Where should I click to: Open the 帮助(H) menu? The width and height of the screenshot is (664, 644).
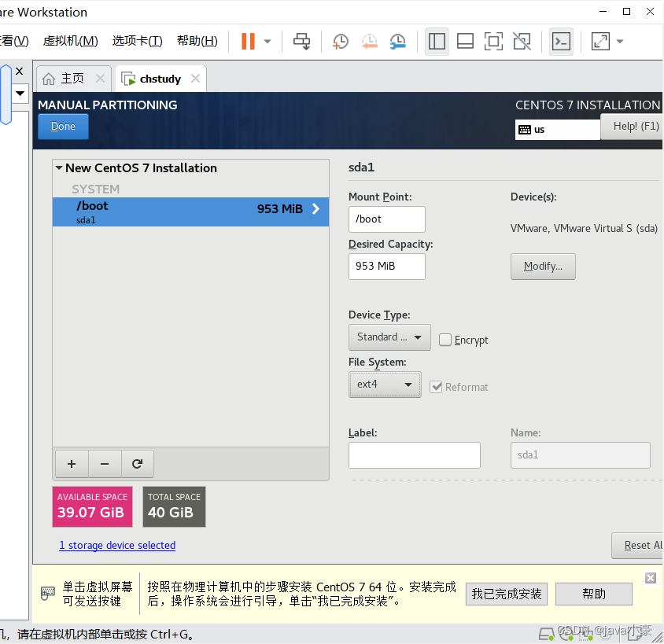[197, 41]
